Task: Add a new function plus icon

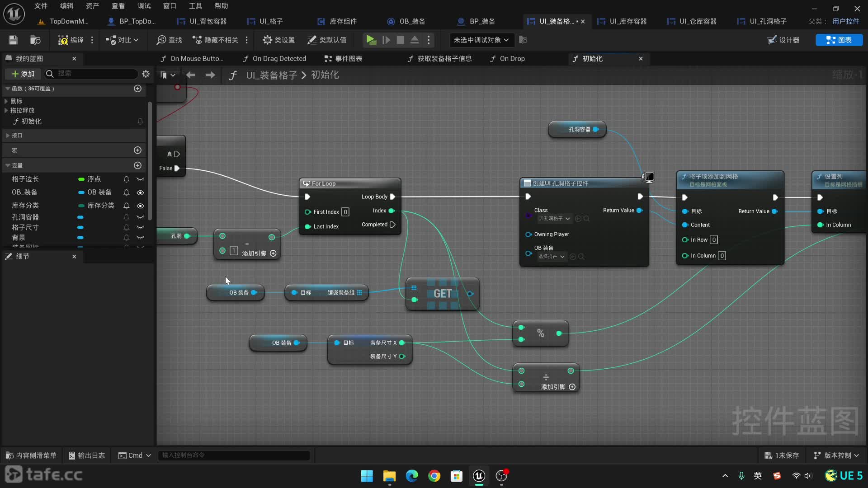Action: click(x=138, y=89)
